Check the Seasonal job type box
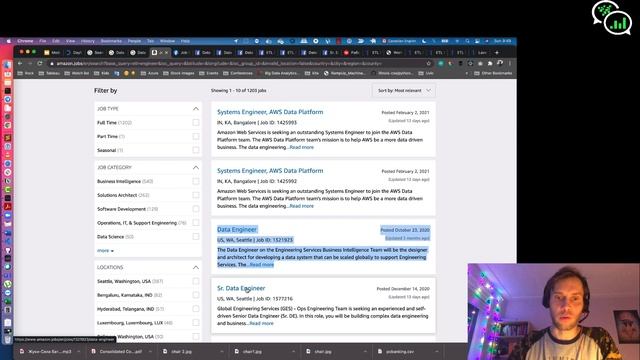Screen dimensions: 640x360 196,150
